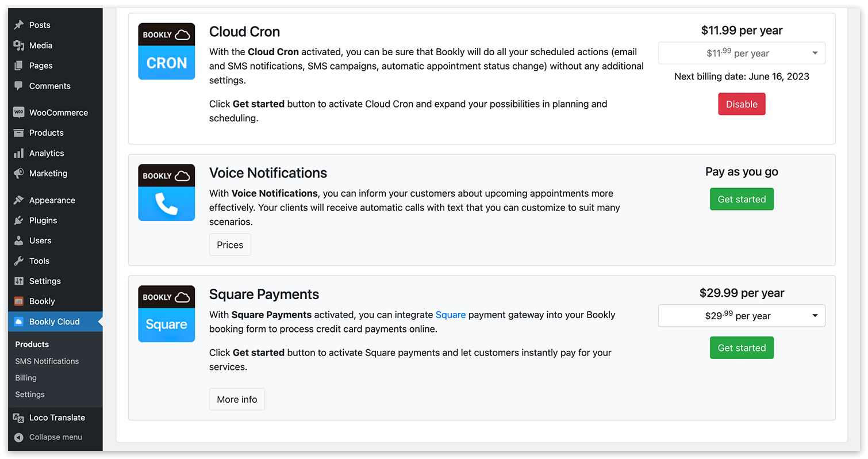The width and height of the screenshot is (868, 459).
Task: Click the '$11.99 per year' heading
Action: tap(742, 30)
